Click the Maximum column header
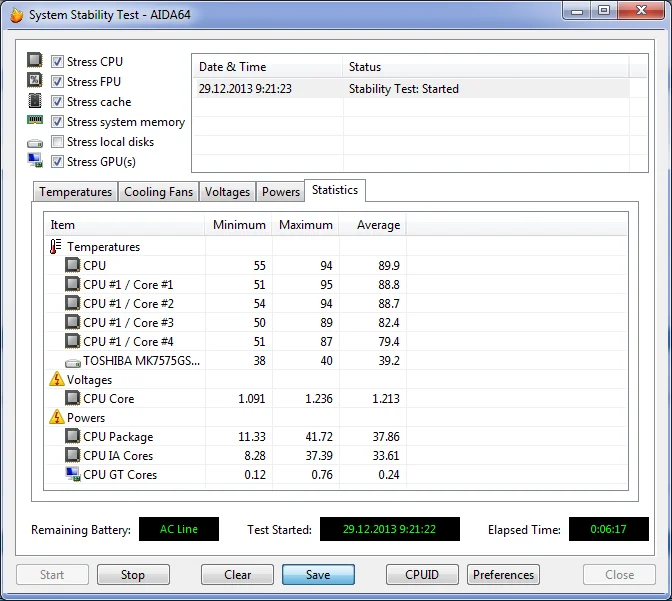672x601 pixels. click(306, 225)
